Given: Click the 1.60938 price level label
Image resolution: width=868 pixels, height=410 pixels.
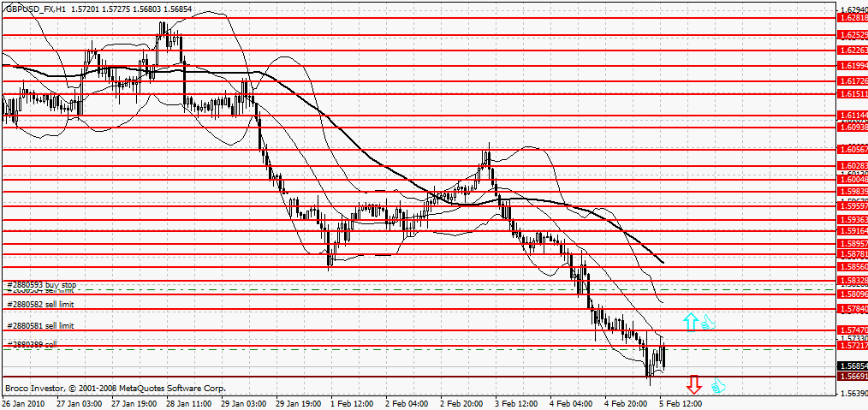Looking at the screenshot, I should [853, 128].
